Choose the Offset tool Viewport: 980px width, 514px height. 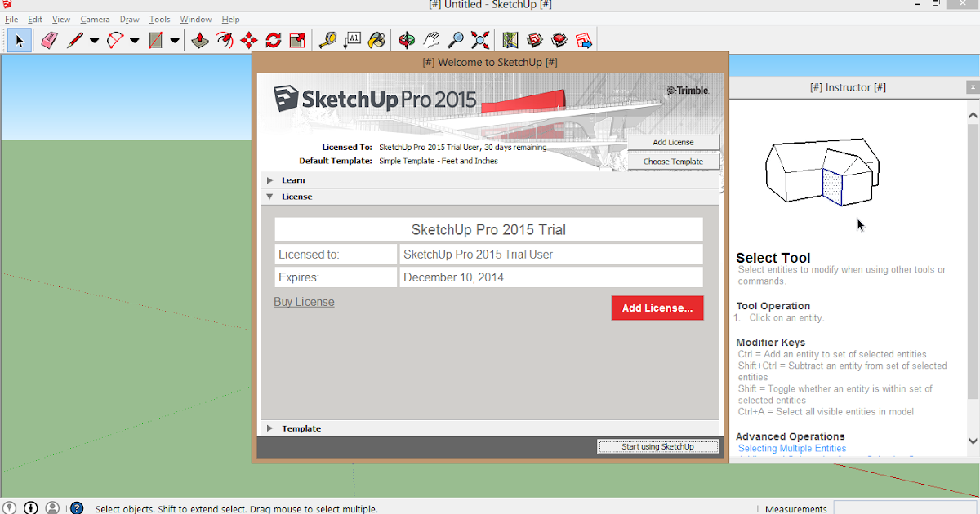[x=225, y=39]
